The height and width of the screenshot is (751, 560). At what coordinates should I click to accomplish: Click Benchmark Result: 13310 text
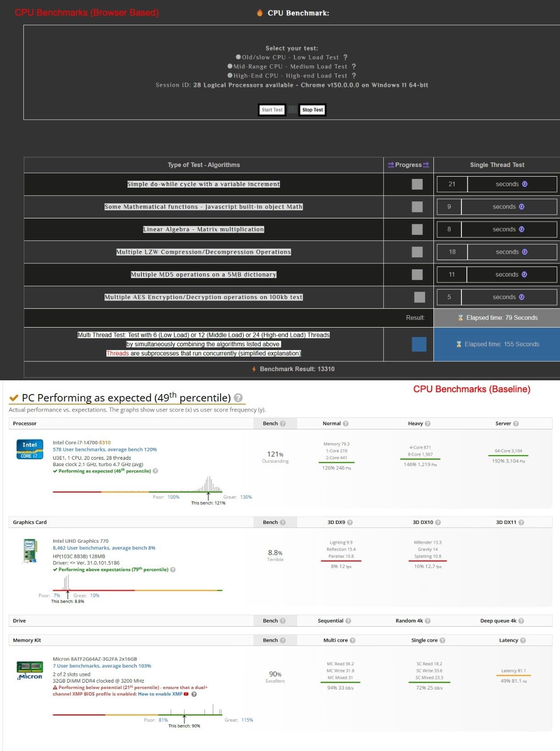[x=297, y=369]
